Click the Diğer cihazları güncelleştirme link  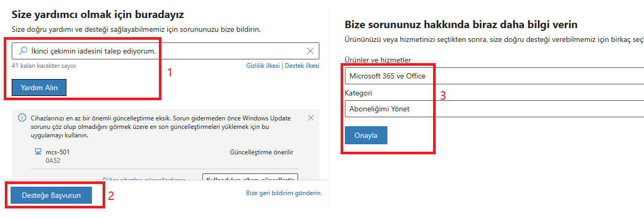(x=143, y=179)
